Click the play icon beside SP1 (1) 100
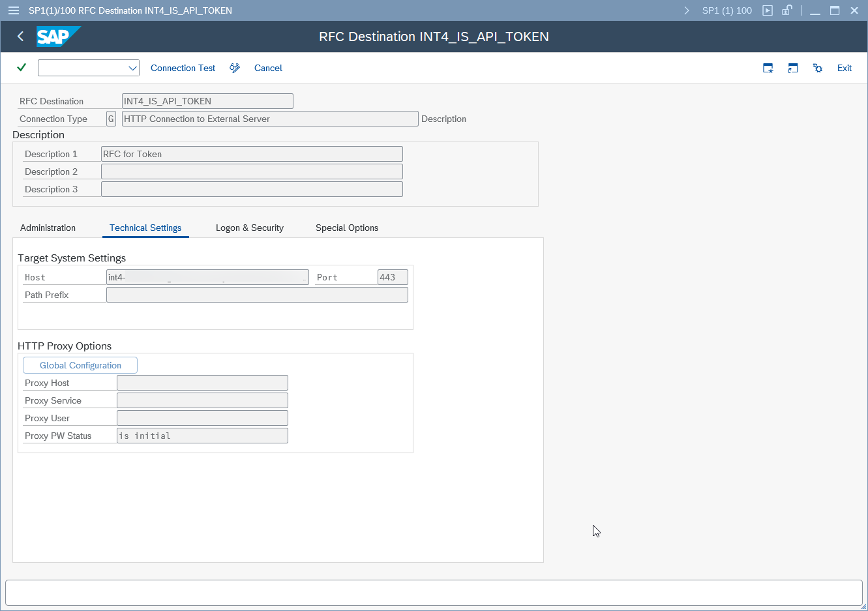868x611 pixels. (x=768, y=10)
